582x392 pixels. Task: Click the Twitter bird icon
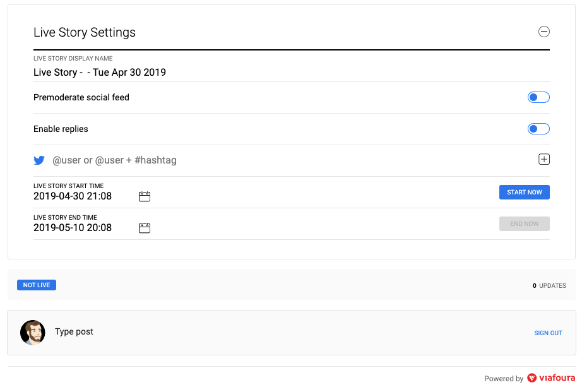pyautogui.click(x=39, y=160)
